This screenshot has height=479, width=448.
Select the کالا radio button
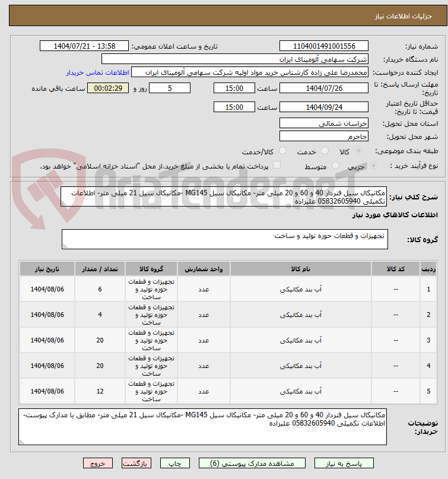tap(359, 151)
